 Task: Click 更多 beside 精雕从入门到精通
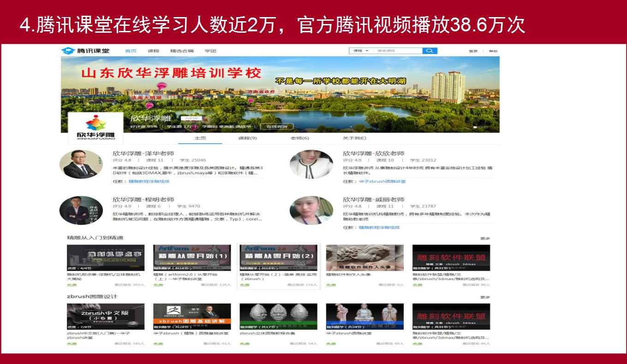click(485, 239)
